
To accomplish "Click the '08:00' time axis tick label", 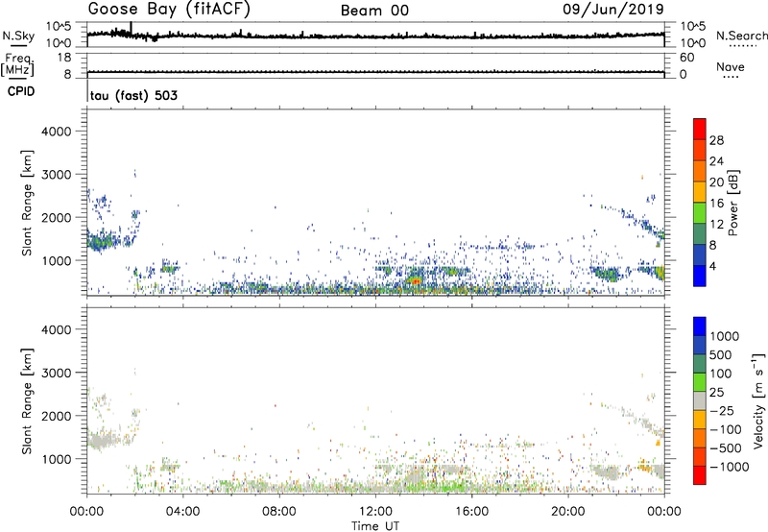I will tap(278, 511).
